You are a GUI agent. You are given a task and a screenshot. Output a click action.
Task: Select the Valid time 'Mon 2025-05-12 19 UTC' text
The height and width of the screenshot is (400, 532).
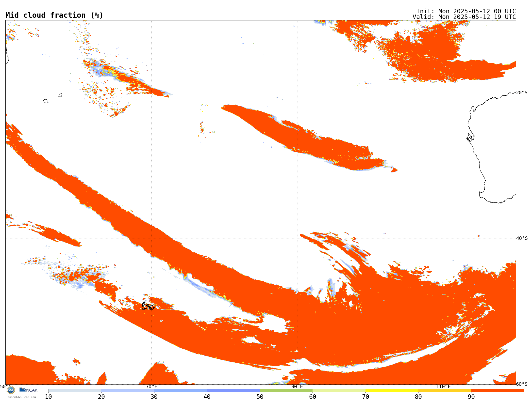(x=477, y=17)
